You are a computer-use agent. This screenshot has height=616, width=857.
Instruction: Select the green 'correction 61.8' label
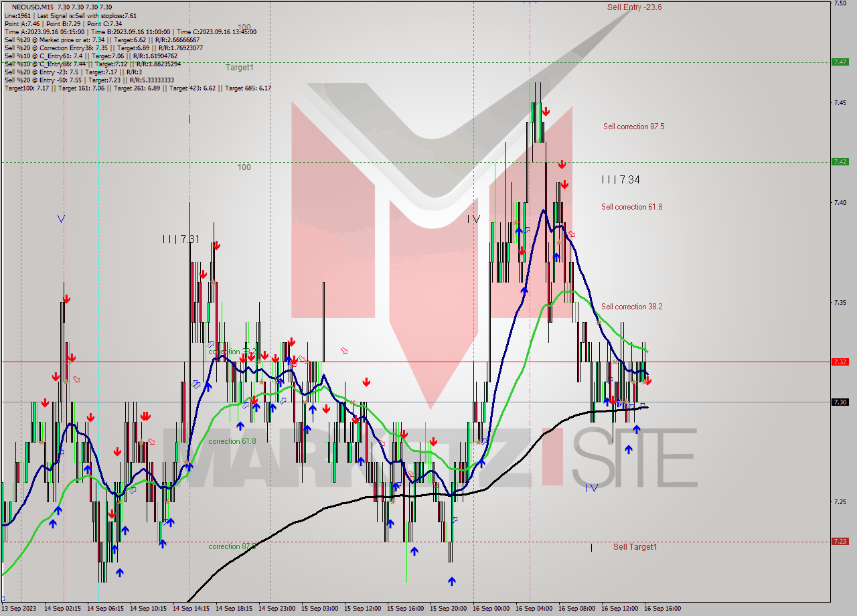pyautogui.click(x=232, y=441)
